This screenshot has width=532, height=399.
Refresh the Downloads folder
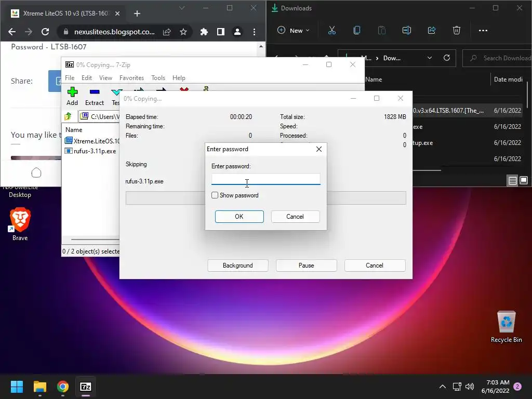pyautogui.click(x=447, y=58)
